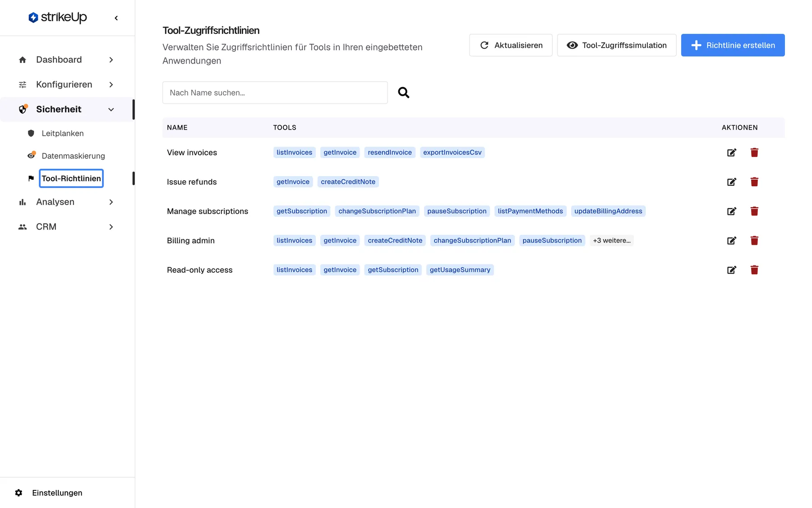Click the listPaymentMethods tool tag

[531, 211]
